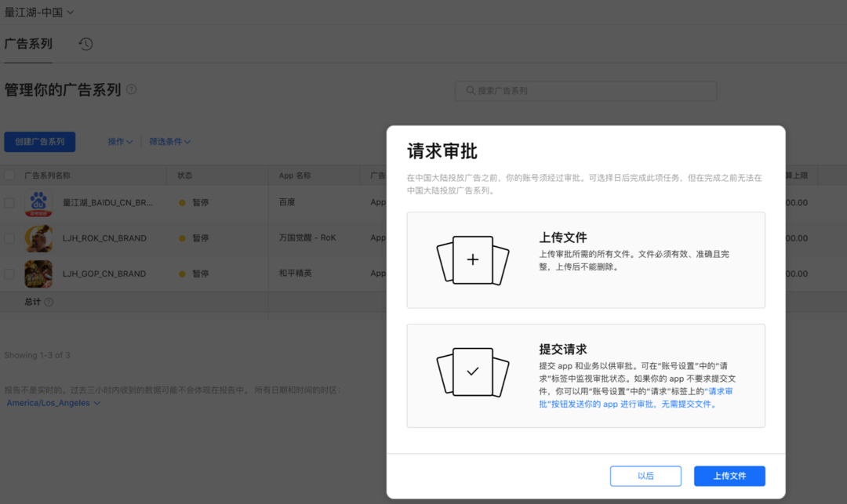The height and width of the screenshot is (504, 847).
Task: Open the 筛选条件 filter dropdown
Action: (169, 141)
